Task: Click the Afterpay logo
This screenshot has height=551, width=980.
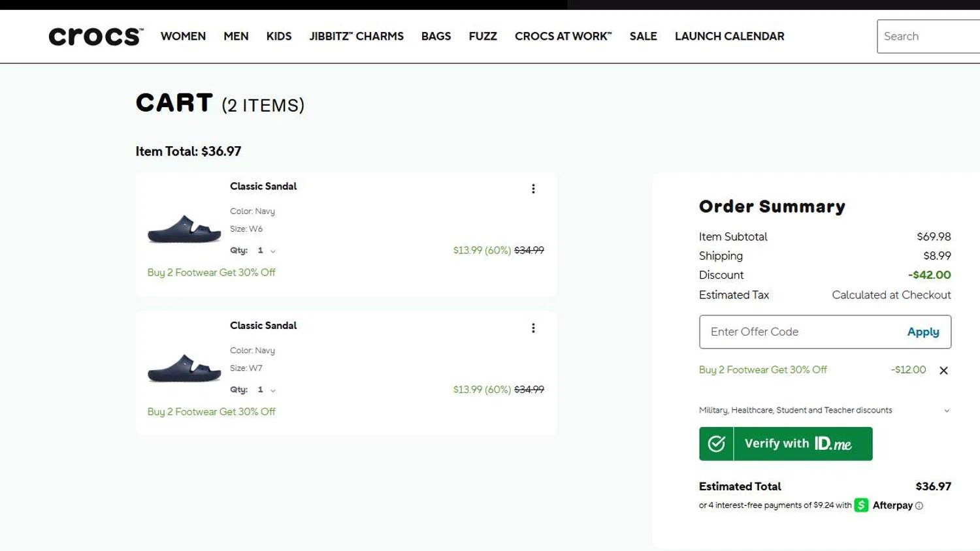Action: pyautogui.click(x=883, y=505)
